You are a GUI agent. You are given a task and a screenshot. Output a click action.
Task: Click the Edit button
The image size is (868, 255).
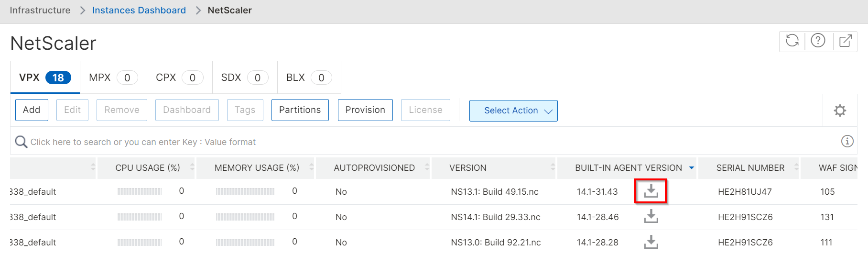pyautogui.click(x=73, y=110)
